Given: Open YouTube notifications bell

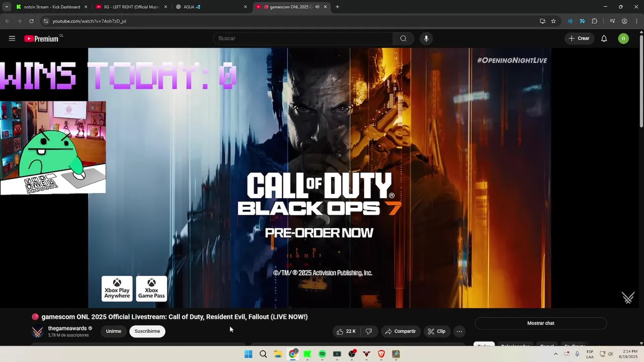Looking at the screenshot, I should coord(604,38).
